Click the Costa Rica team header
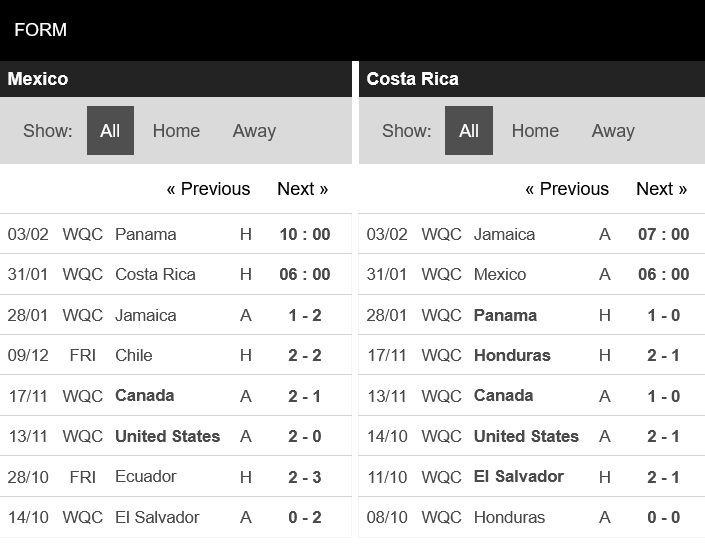705x547 pixels. (x=413, y=79)
